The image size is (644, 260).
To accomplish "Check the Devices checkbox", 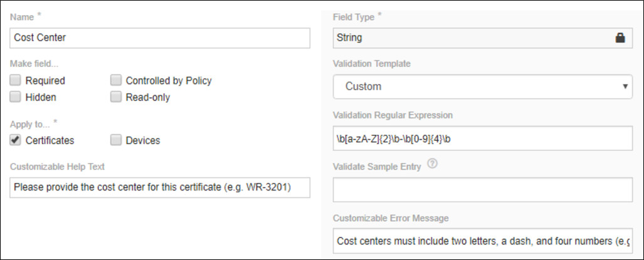I will tap(116, 140).
